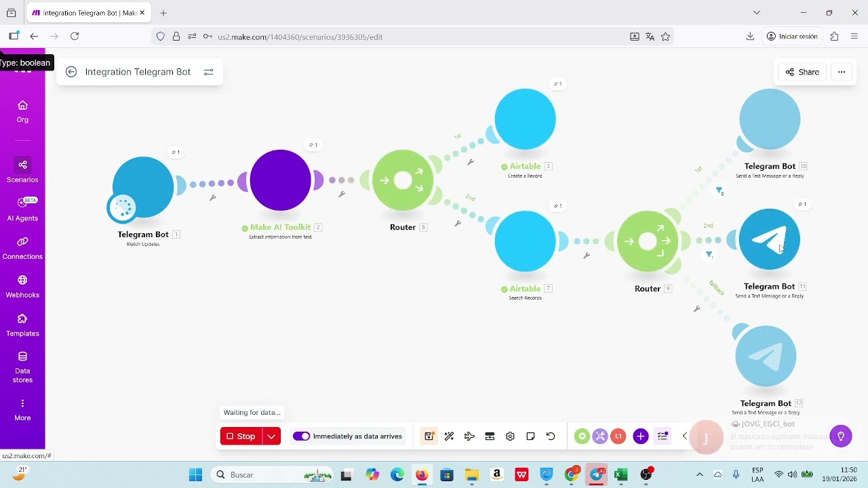Click the browser address bar URL

300,37
